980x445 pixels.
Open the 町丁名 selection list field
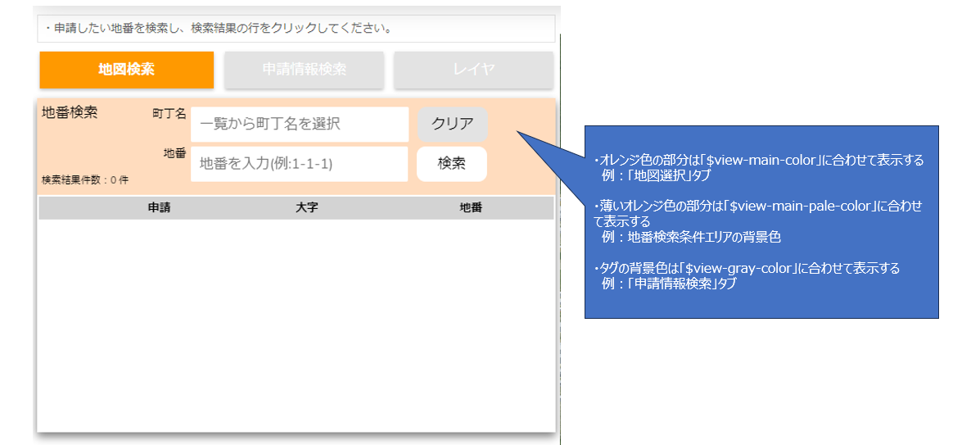[299, 125]
